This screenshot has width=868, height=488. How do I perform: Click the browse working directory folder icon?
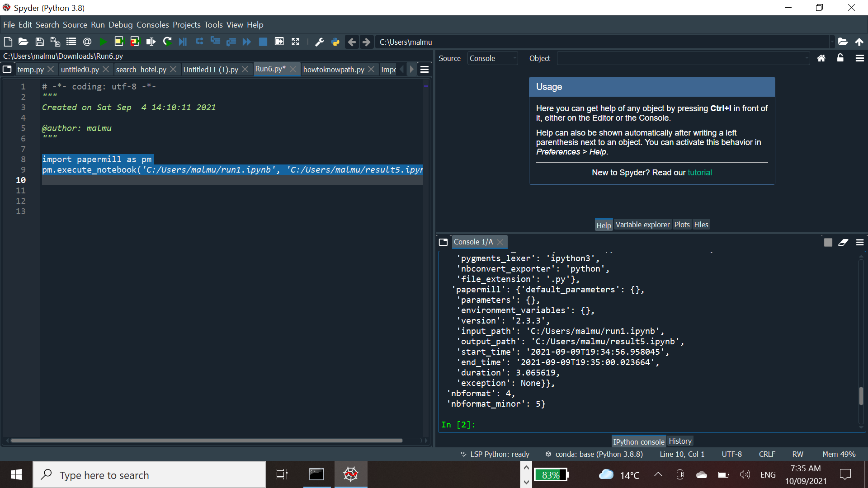point(843,42)
